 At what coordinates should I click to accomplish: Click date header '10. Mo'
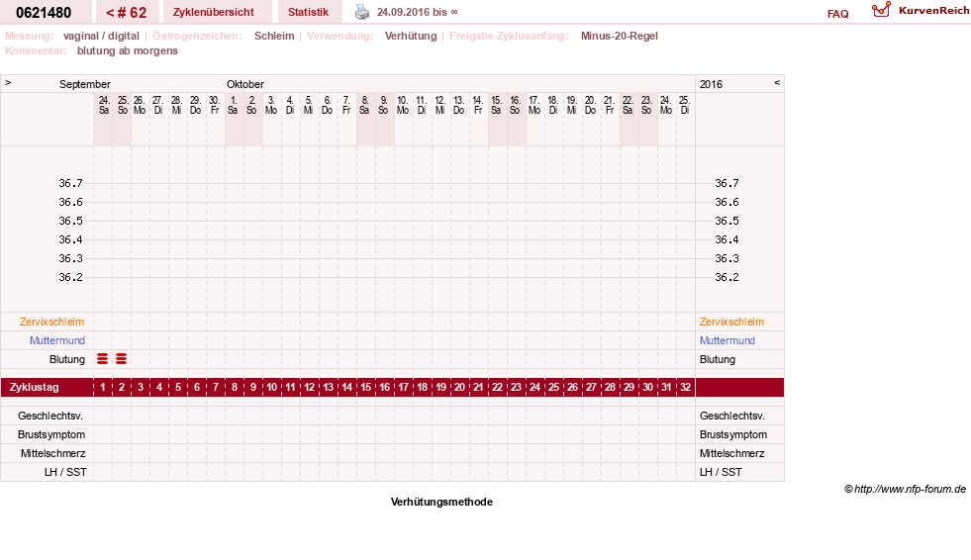coord(403,105)
